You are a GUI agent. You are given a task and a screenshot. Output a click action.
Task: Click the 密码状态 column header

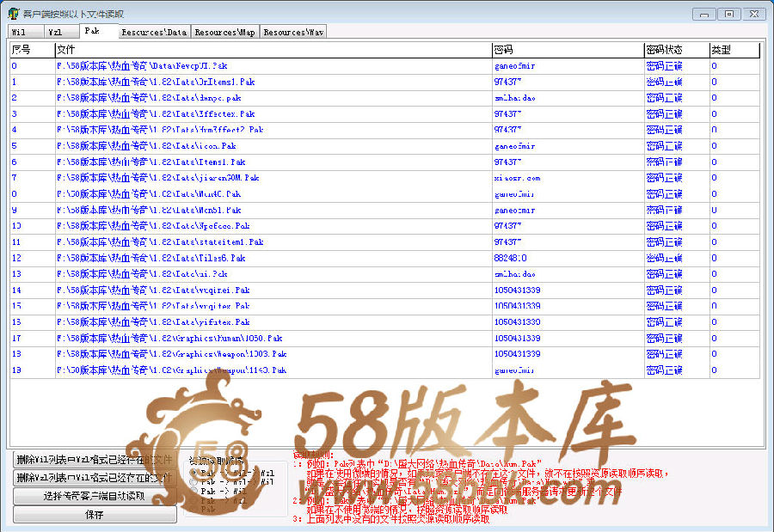point(677,50)
